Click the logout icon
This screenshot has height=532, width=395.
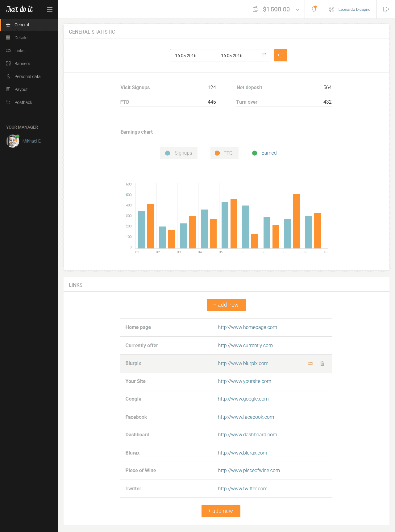pyautogui.click(x=386, y=9)
